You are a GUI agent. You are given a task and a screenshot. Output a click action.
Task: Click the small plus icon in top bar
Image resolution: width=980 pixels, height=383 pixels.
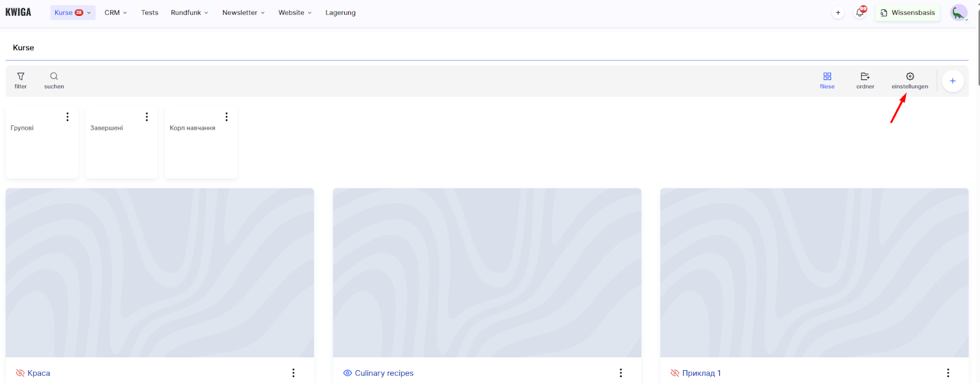click(x=838, y=12)
